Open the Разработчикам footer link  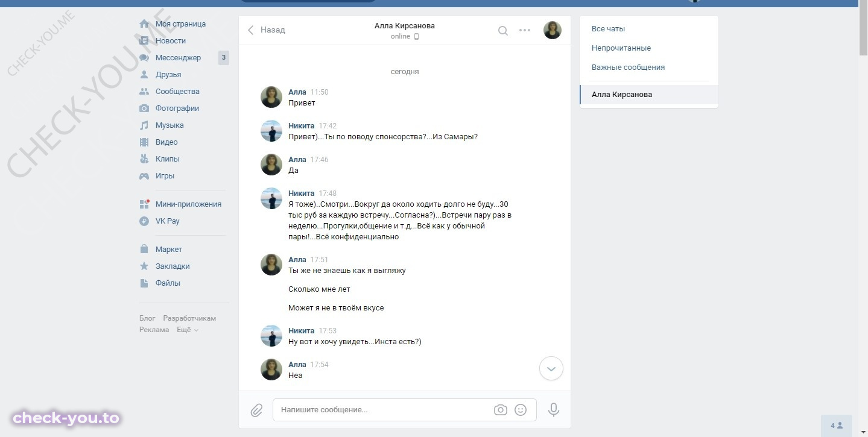189,318
